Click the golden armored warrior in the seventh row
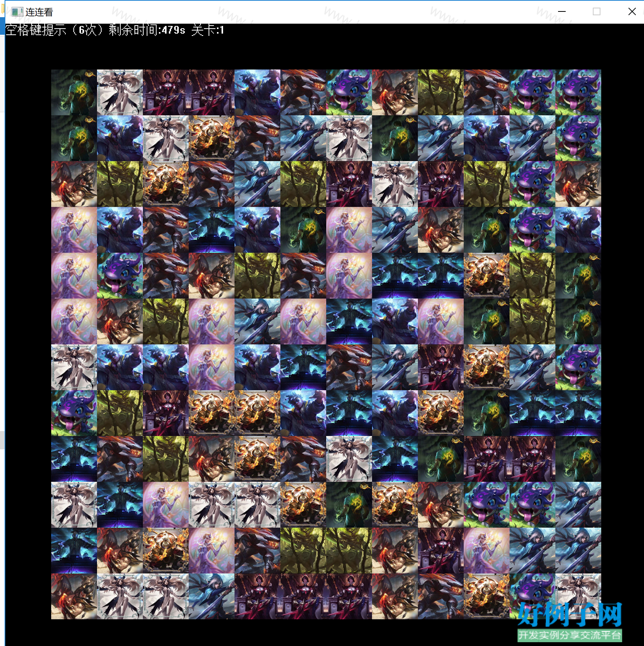Screen dimensions: 644x646 (487, 367)
